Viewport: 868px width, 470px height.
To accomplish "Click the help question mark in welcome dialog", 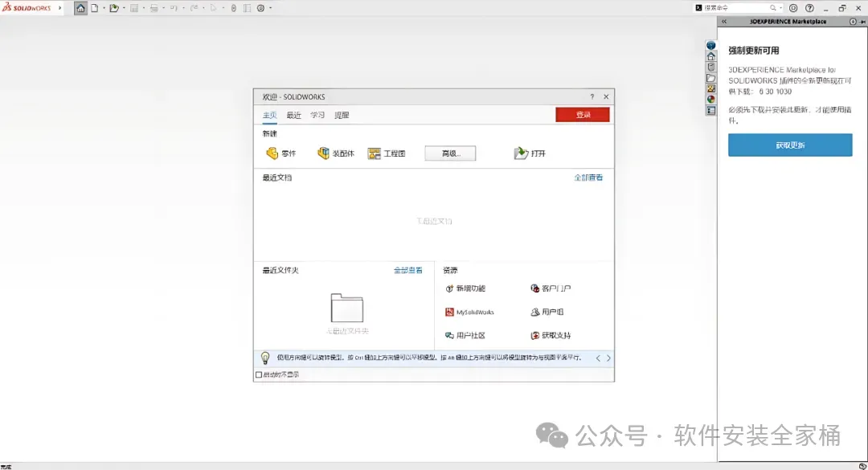I will (592, 97).
